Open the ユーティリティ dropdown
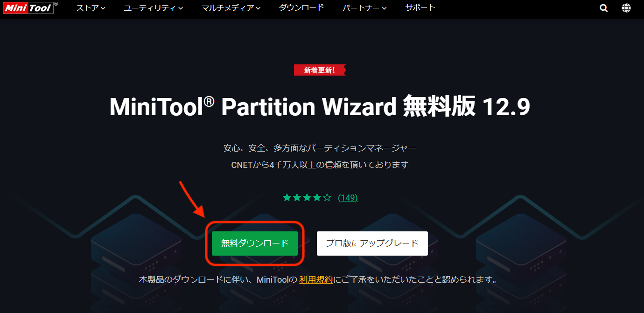The width and height of the screenshot is (644, 313). click(153, 7)
